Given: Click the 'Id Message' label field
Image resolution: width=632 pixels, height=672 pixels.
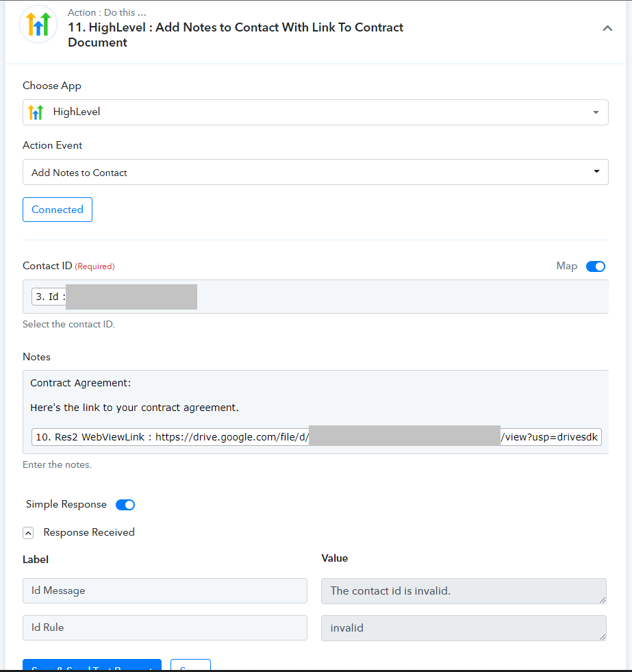Looking at the screenshot, I should 165,590.
